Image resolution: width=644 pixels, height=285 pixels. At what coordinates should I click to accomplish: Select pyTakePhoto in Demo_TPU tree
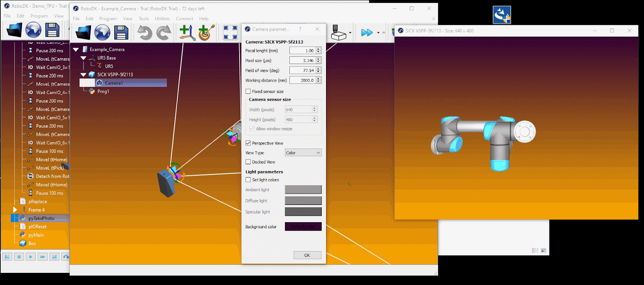pos(41,218)
